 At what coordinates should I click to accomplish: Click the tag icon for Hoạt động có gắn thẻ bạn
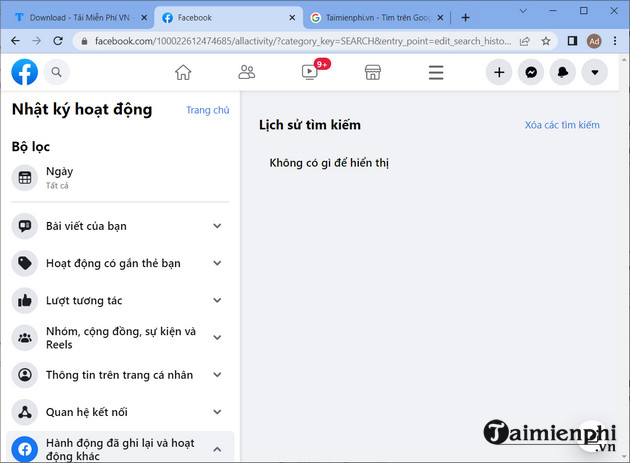point(25,263)
